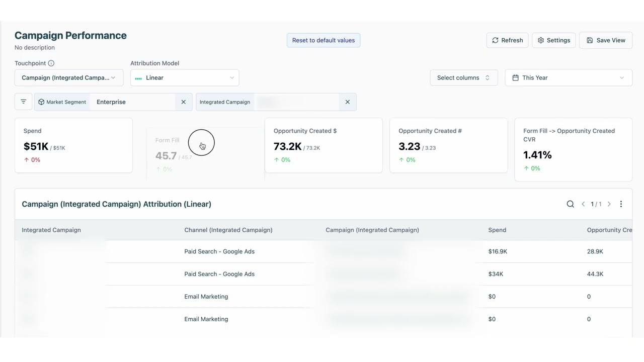644x362 pixels.
Task: Click the $34K spend cell
Action: tap(496, 274)
